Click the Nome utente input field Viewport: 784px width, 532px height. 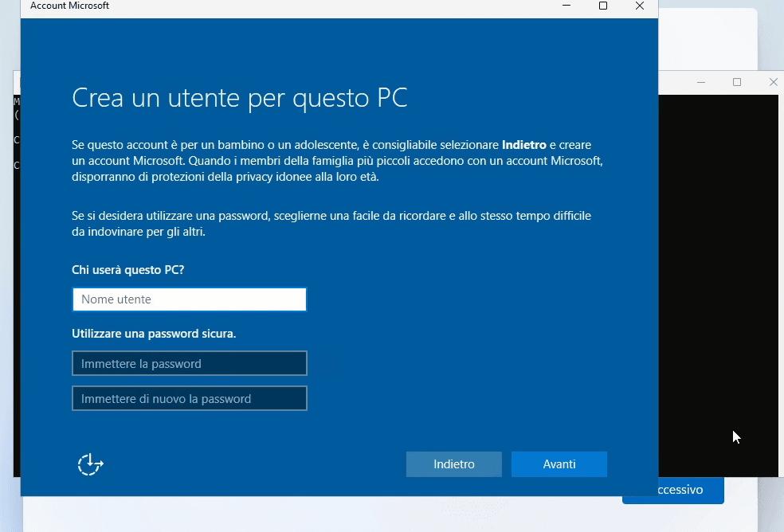point(190,299)
